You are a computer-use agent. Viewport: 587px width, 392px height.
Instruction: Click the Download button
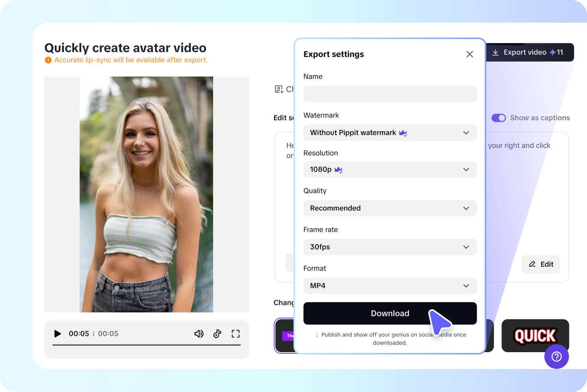(390, 313)
